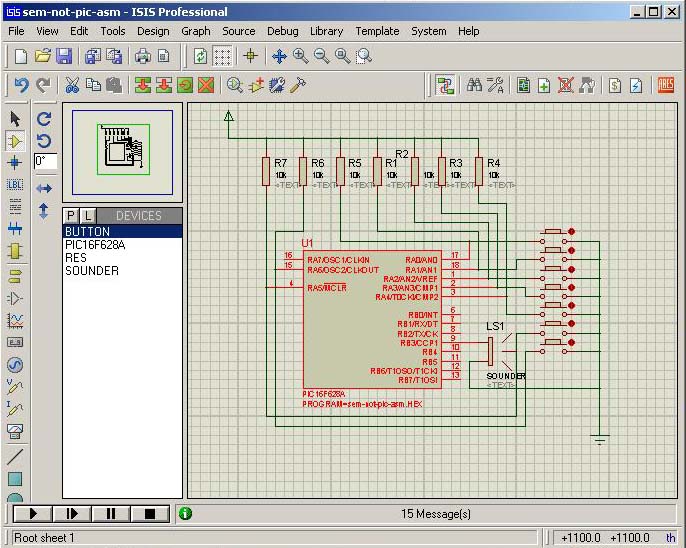Screen dimensions: 686x548
Task: Select the Junction dot tool
Action: [x=15, y=162]
